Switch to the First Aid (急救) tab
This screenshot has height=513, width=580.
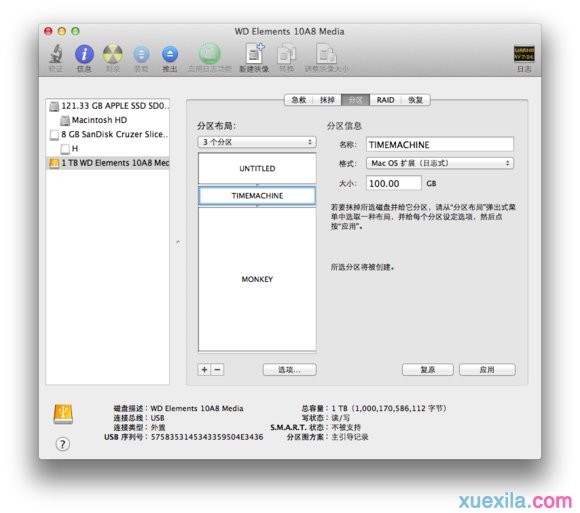299,100
